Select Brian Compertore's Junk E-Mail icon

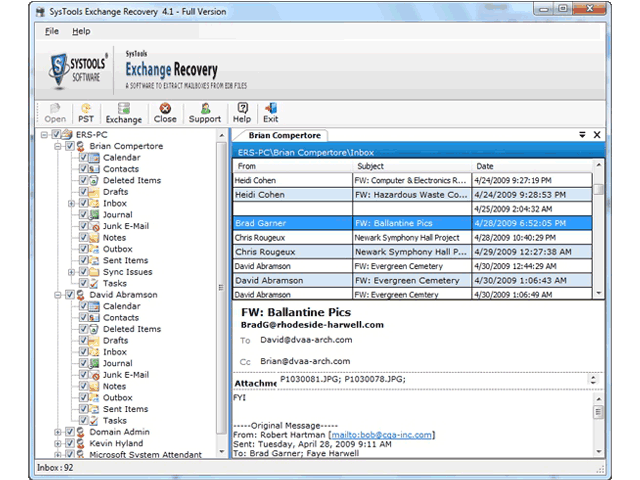point(94,226)
